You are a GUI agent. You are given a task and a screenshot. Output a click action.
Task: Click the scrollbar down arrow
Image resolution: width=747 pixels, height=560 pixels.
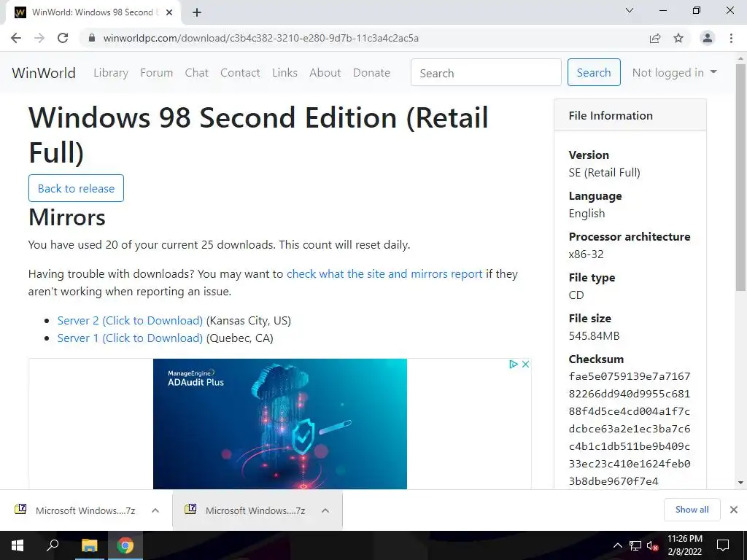(740, 483)
